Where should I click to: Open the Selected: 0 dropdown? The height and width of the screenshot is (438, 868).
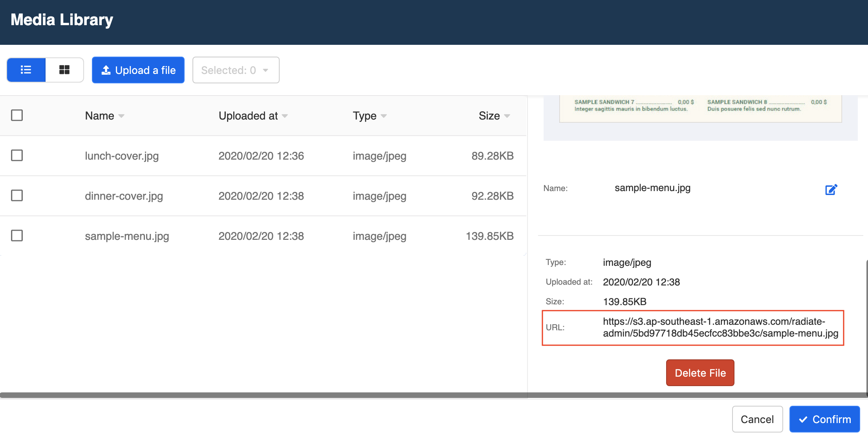(236, 70)
